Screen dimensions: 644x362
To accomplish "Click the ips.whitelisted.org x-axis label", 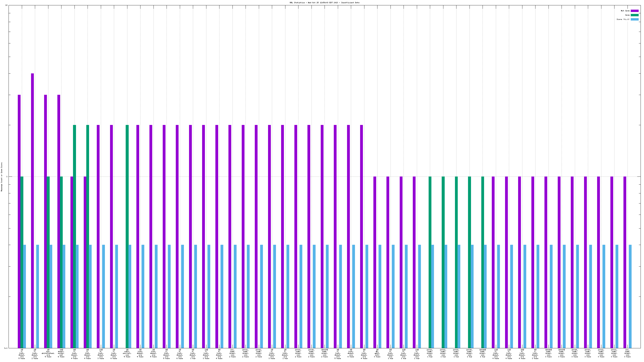I will [48, 353].
